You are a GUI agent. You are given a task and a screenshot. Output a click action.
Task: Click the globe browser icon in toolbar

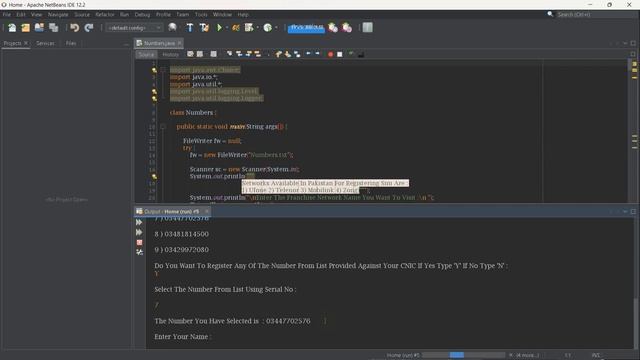(x=172, y=27)
